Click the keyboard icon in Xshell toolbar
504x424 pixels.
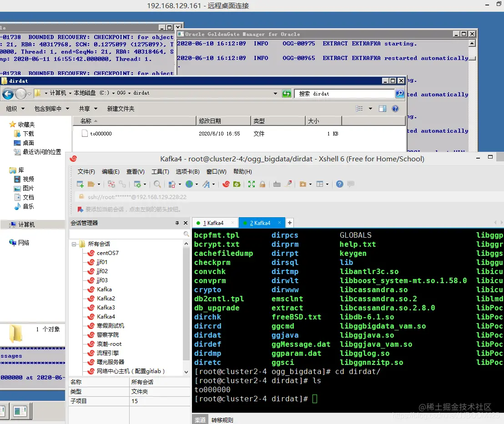(277, 184)
